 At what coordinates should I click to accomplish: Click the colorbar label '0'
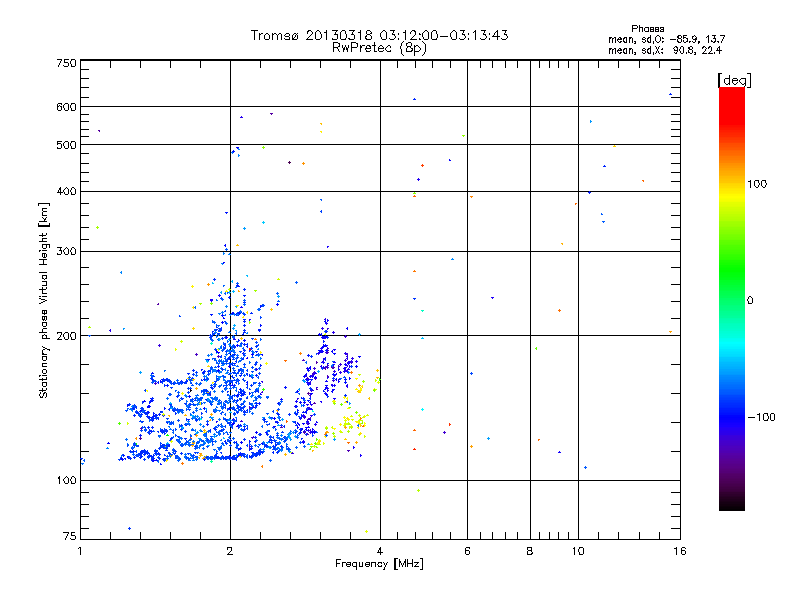750,301
